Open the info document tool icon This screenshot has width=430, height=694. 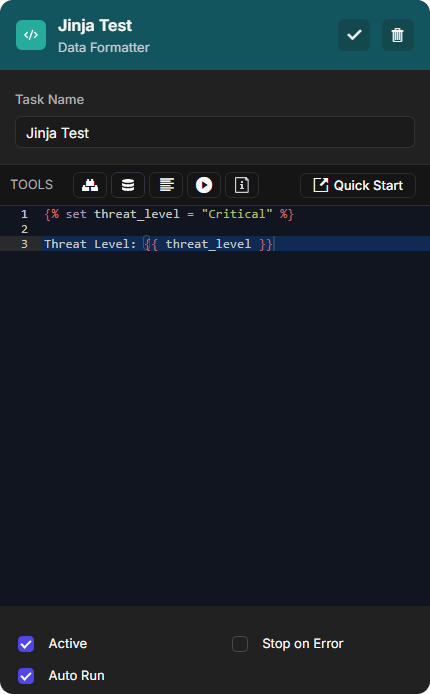click(x=242, y=185)
